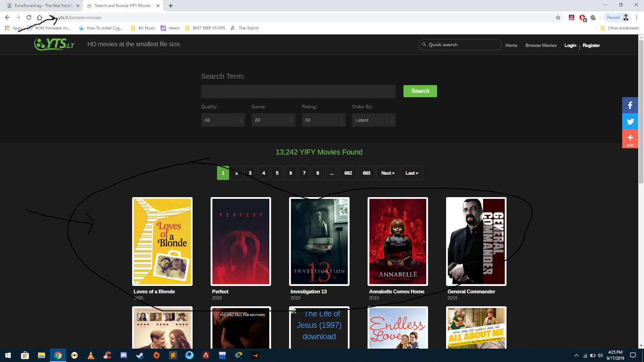
Task: Click the red ad-blocker extension icon
Action: tap(582, 17)
